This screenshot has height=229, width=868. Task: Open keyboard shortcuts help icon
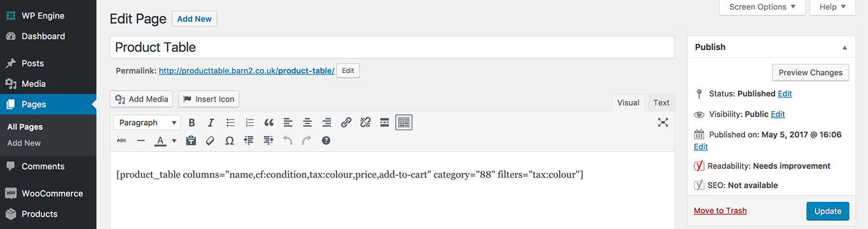tap(326, 140)
